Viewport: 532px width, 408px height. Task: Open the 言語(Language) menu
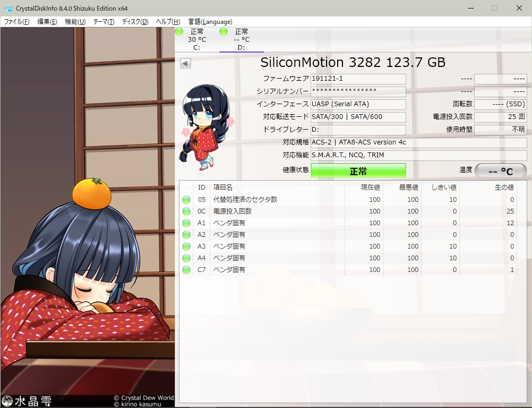(210, 22)
